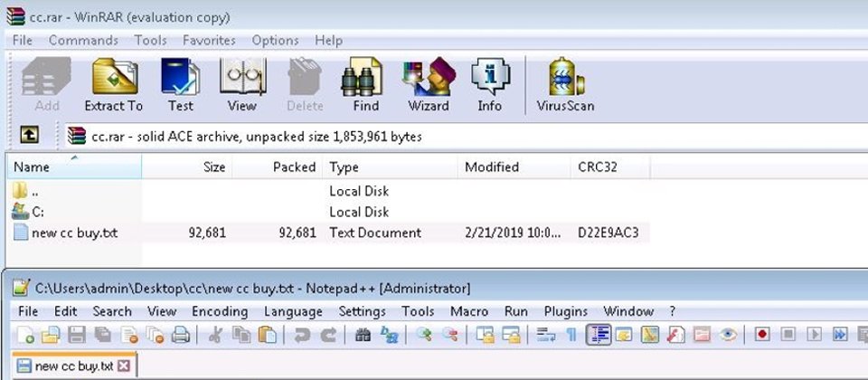Open the WinRAR Favorites menu

tap(209, 41)
